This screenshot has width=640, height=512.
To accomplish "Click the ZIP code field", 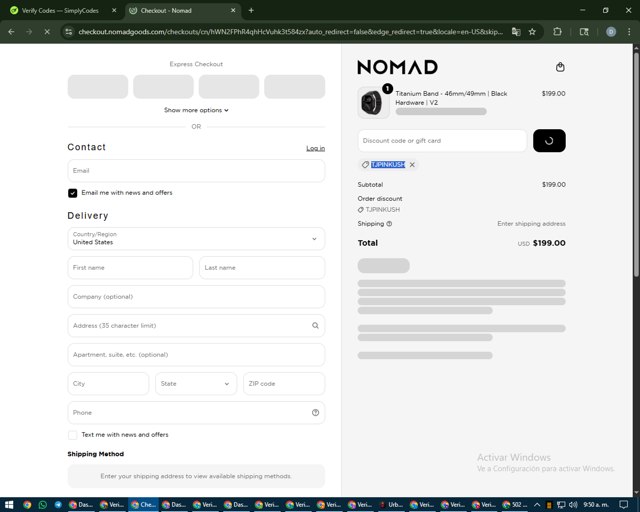I will [x=284, y=383].
